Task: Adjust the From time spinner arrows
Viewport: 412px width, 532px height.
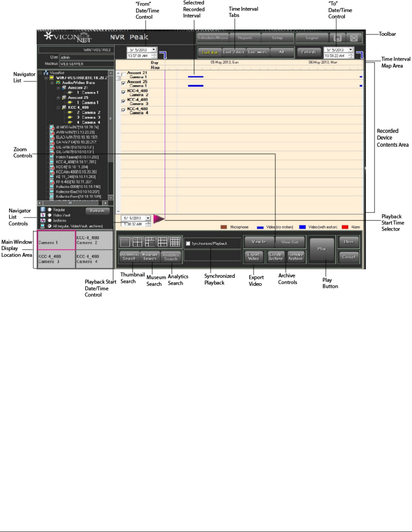Action: pos(154,56)
